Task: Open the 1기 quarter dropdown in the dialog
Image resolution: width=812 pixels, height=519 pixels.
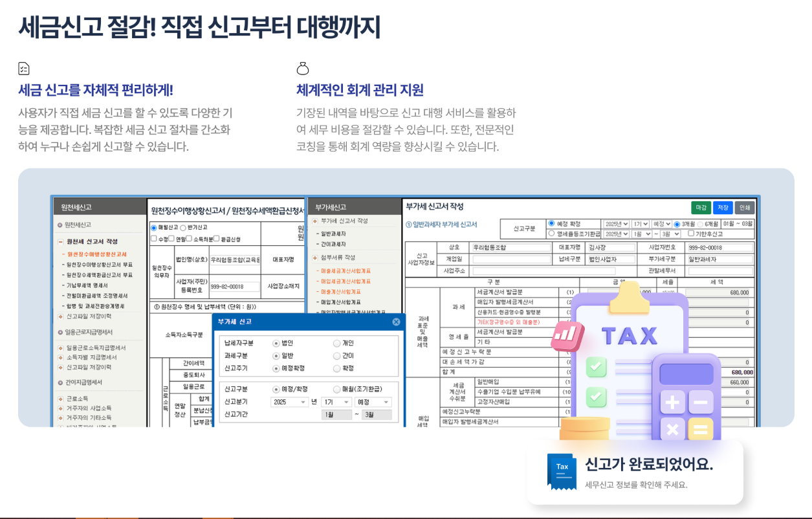Action: pos(335,401)
